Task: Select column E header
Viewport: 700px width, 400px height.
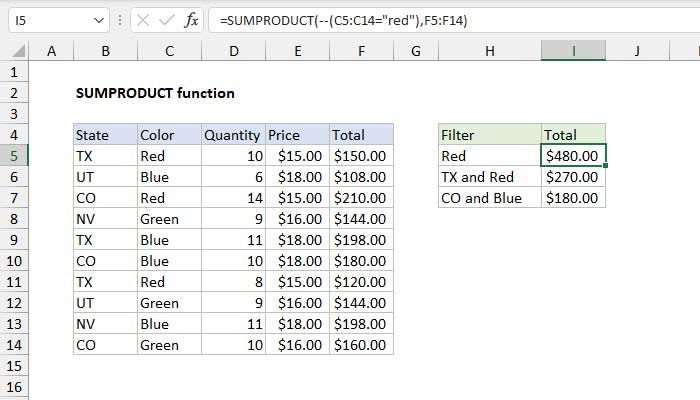Action: click(x=297, y=51)
